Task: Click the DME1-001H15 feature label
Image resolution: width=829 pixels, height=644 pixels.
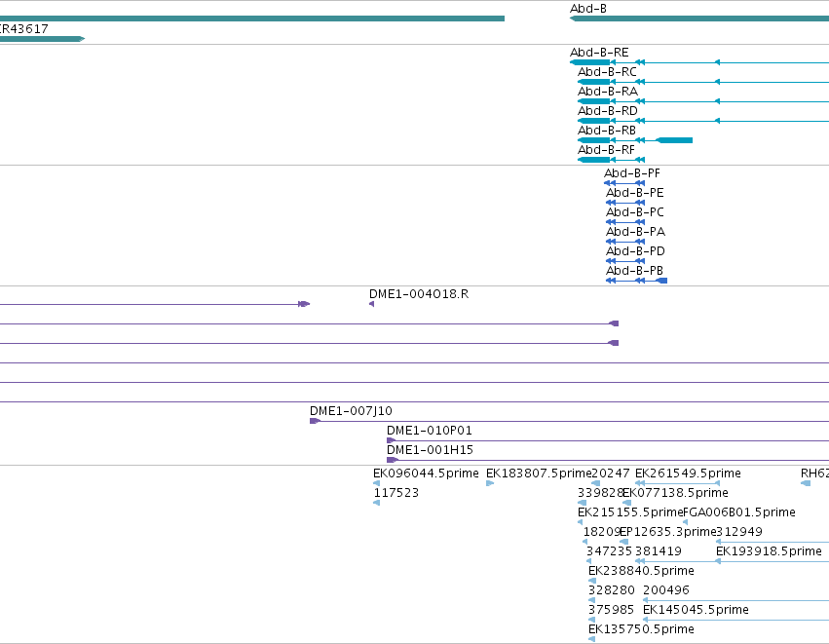Action: coord(430,450)
